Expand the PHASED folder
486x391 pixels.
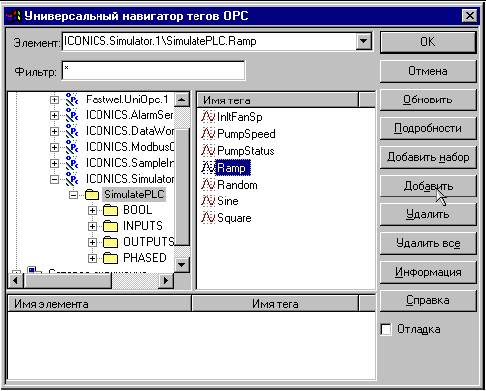[x=92, y=258]
